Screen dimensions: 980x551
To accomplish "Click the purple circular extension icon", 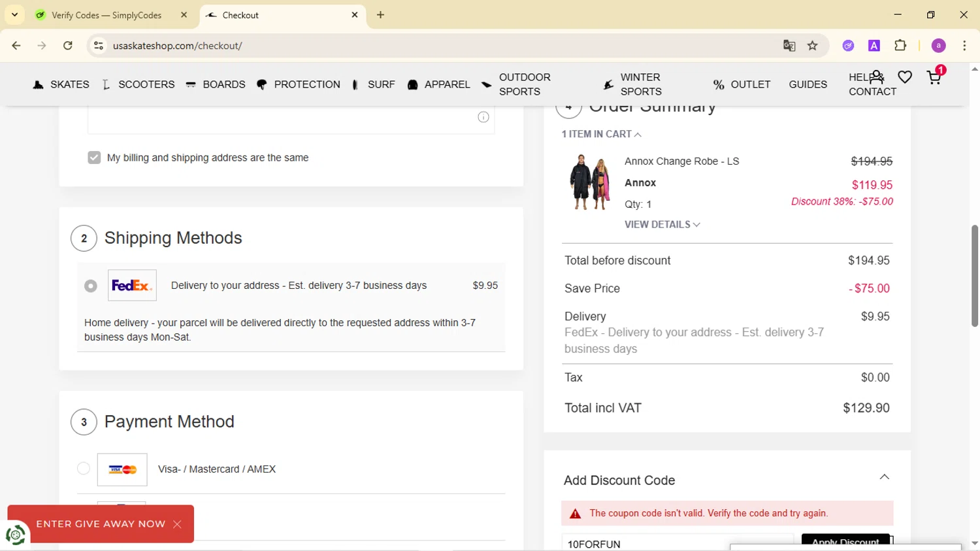I will point(848,46).
